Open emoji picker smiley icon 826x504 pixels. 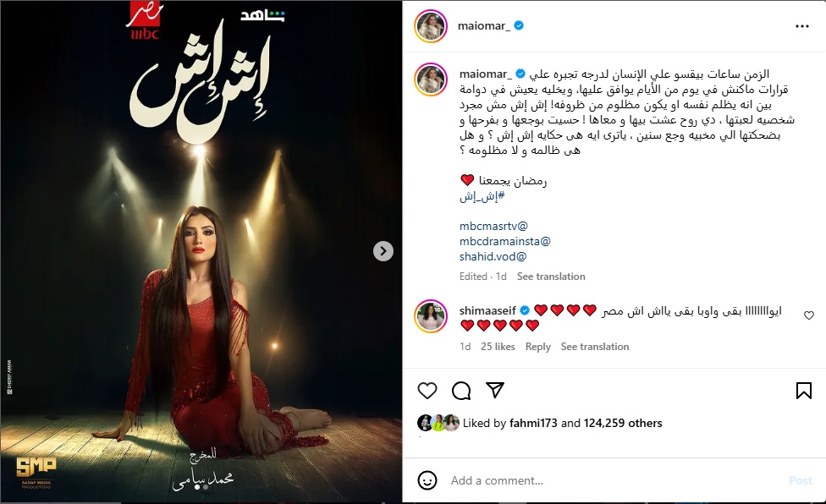[x=427, y=480]
